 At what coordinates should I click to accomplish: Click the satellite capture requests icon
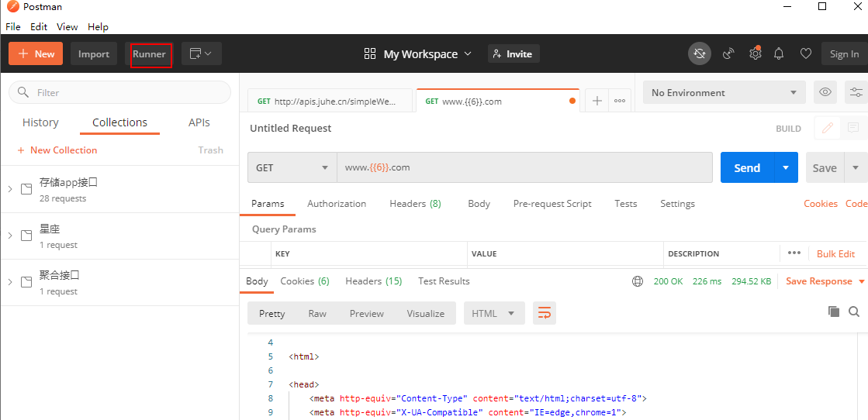click(x=728, y=53)
